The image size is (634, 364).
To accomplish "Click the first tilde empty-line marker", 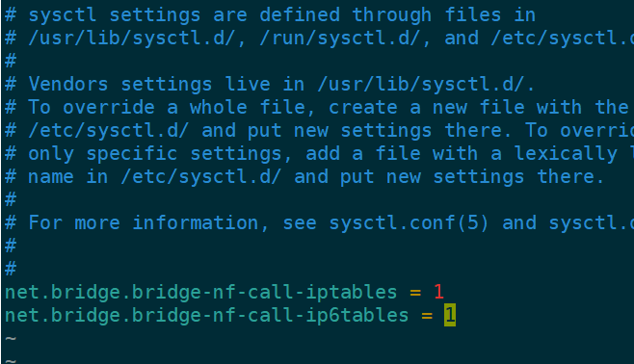I will 11,339.
